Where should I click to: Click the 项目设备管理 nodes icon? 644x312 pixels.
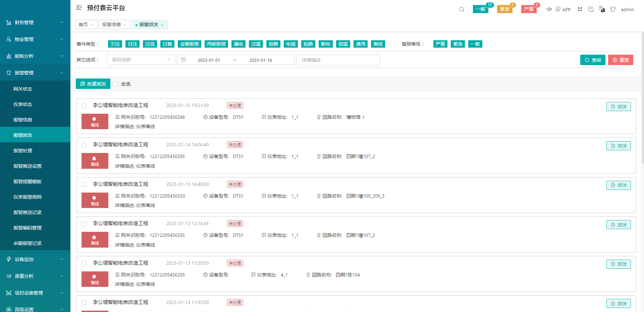coord(9,293)
